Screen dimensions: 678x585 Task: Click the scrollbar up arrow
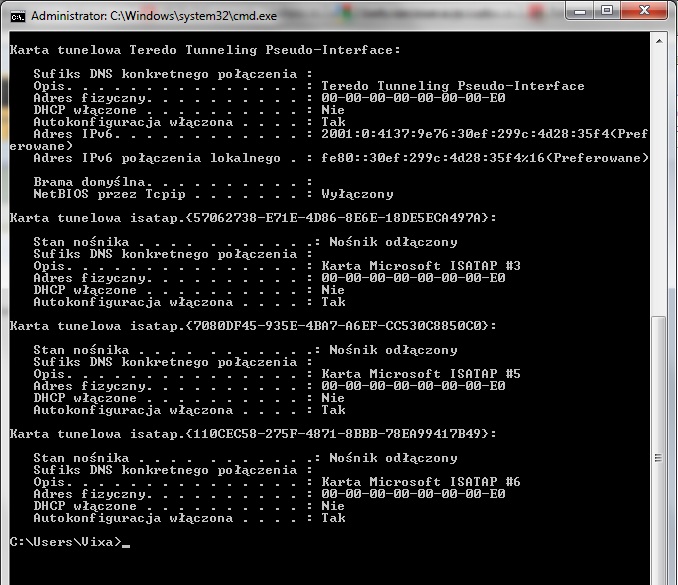coord(659,42)
